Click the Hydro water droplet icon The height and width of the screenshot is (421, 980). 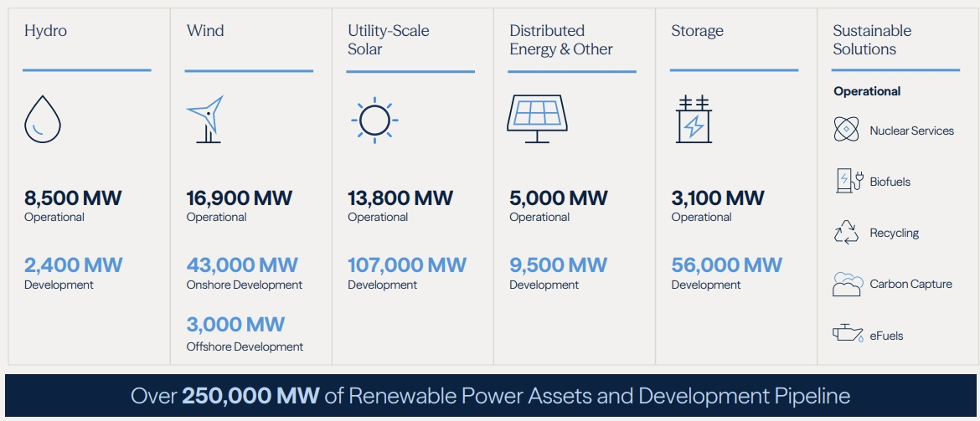(x=43, y=119)
